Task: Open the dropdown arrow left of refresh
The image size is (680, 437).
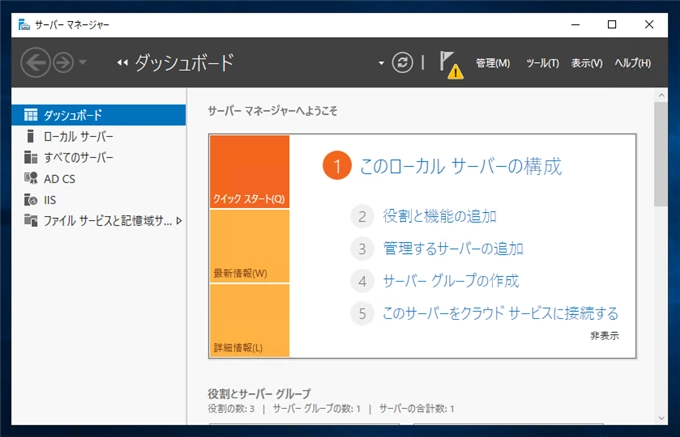Action: coord(381,63)
